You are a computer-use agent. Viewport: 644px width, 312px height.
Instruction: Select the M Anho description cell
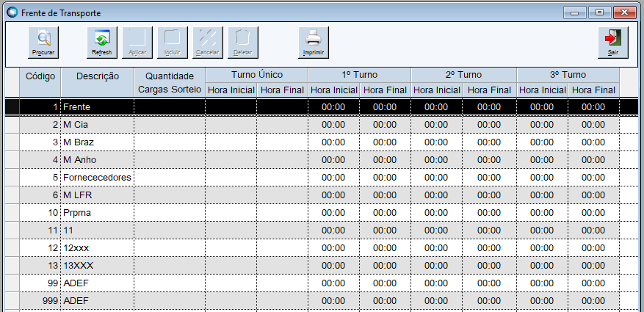(x=98, y=160)
